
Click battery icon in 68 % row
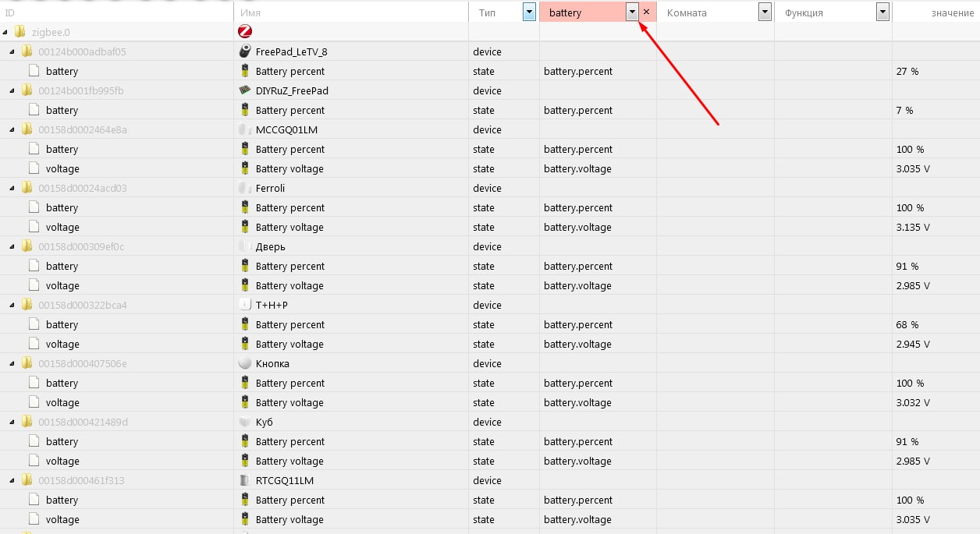point(245,324)
